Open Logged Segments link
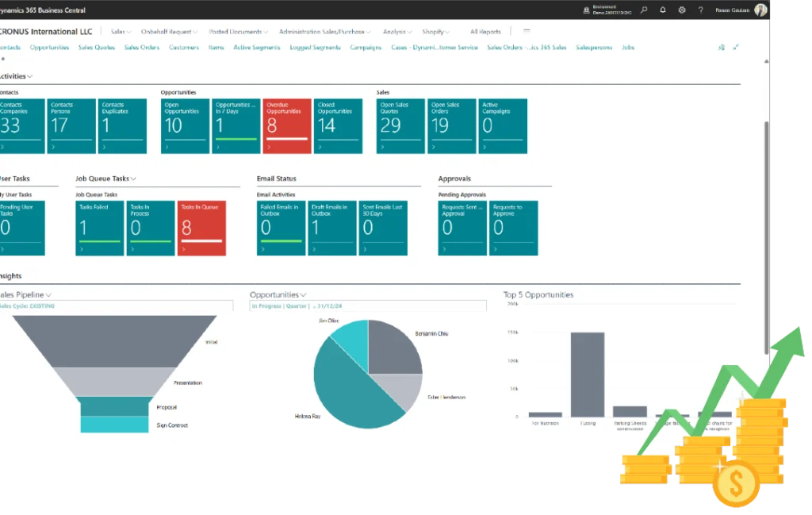 click(x=315, y=47)
